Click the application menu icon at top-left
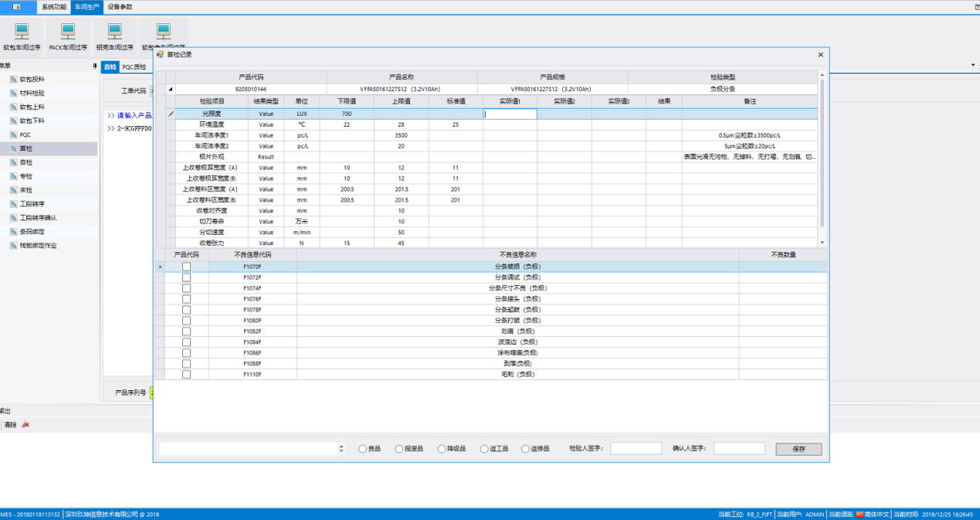Viewport: 980px width, 520px height. coord(17,6)
